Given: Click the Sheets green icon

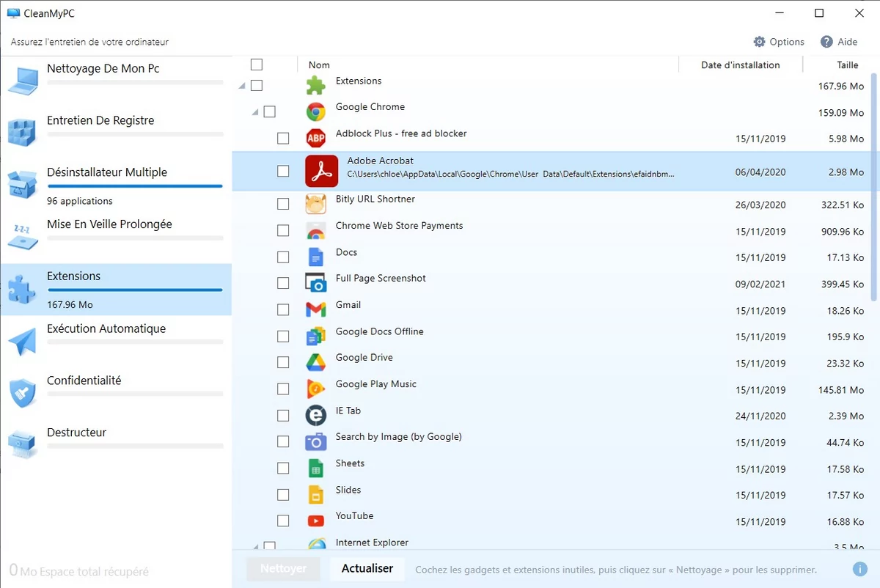Looking at the screenshot, I should tap(316, 468).
